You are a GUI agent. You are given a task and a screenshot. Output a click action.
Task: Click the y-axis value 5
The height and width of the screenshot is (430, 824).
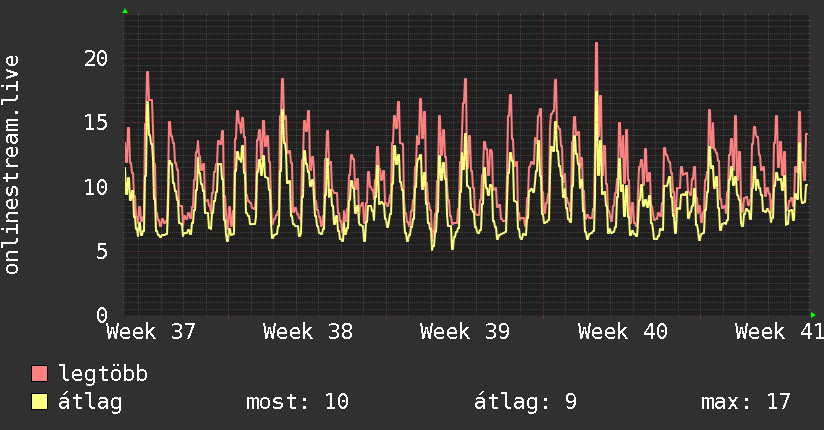[102, 251]
